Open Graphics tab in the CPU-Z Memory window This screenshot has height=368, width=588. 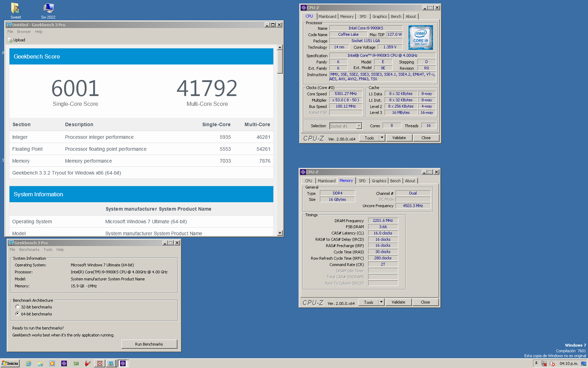pos(379,181)
